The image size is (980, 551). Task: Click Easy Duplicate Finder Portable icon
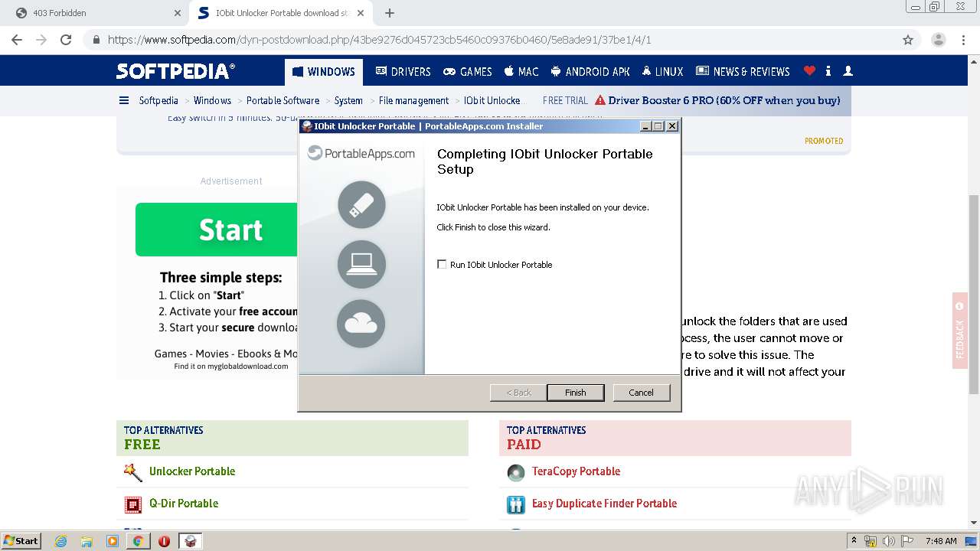point(516,504)
